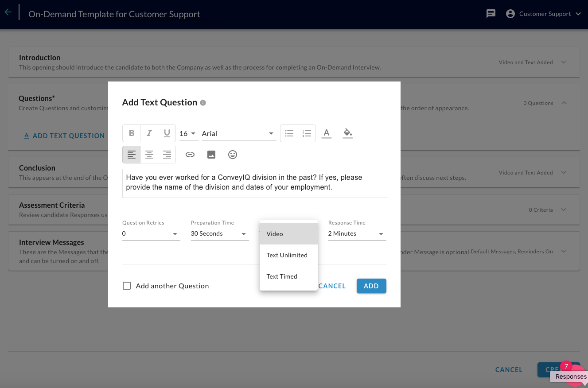The image size is (588, 388).
Task: Open the font size 16 dropdown
Action: (188, 133)
